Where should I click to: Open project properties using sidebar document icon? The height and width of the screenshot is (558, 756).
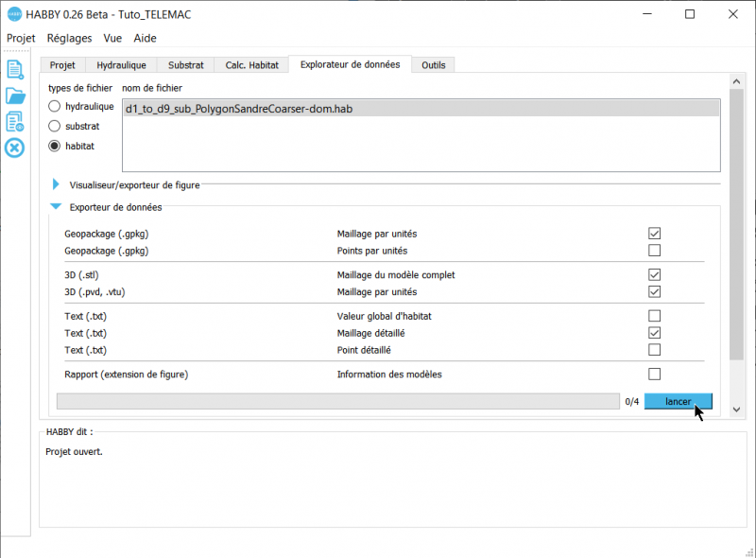click(14, 120)
